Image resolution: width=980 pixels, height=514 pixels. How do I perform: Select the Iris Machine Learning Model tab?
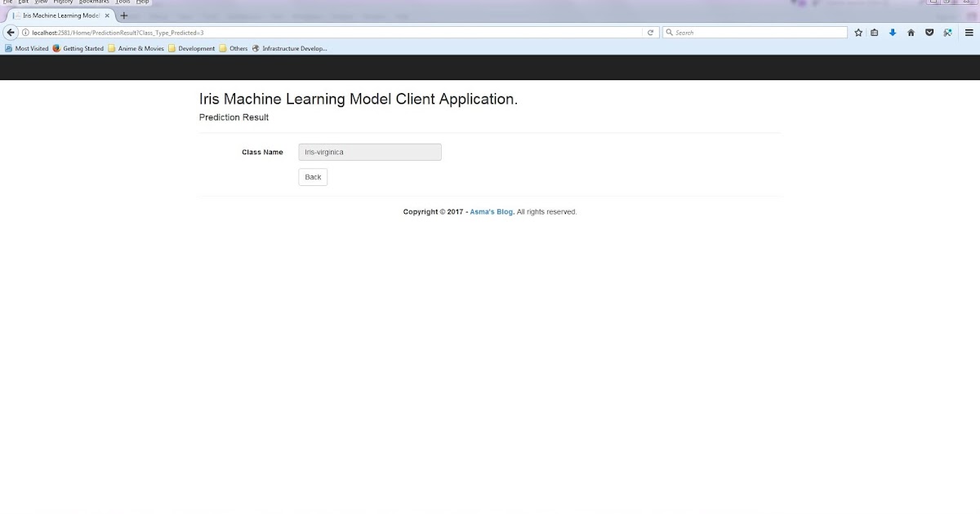coord(57,16)
